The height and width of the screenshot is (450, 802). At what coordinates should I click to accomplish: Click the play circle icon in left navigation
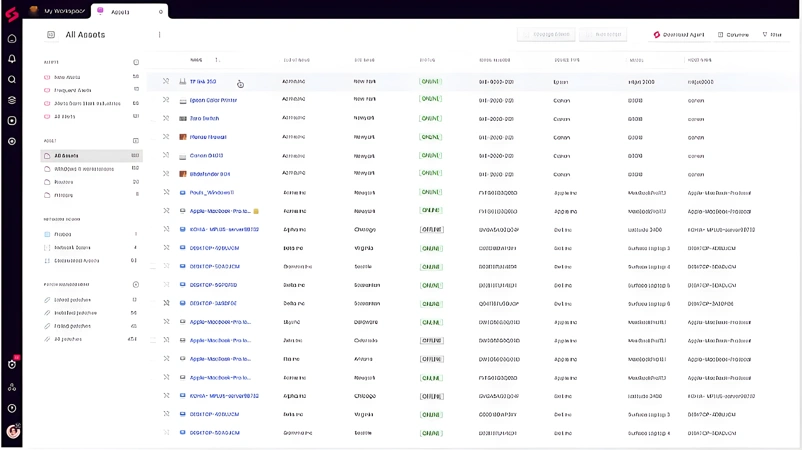(x=12, y=408)
